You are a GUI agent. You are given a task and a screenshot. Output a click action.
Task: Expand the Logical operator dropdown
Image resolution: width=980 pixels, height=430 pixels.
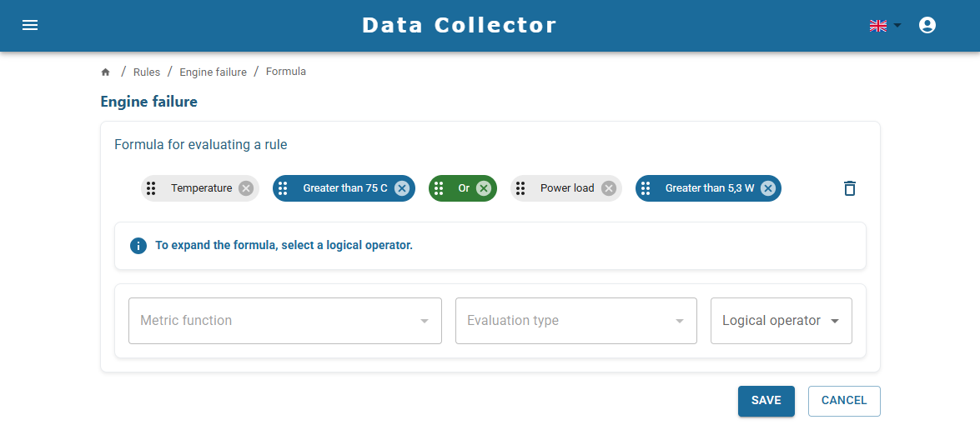coord(781,321)
